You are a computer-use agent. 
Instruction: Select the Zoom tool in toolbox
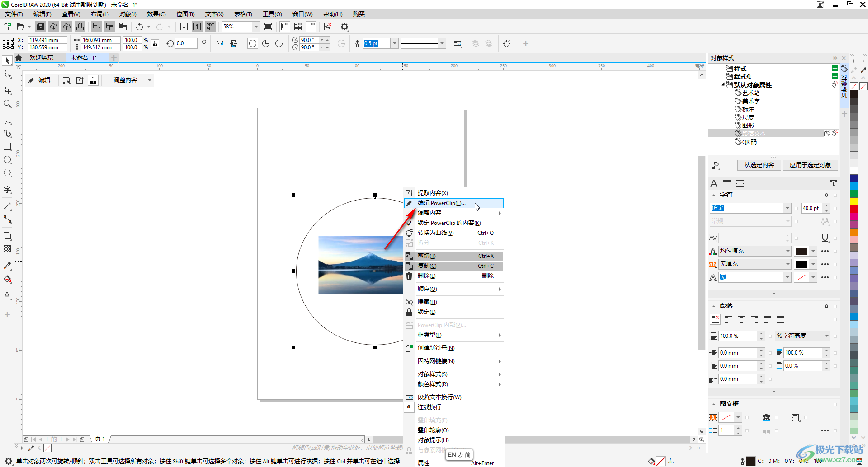click(x=7, y=104)
